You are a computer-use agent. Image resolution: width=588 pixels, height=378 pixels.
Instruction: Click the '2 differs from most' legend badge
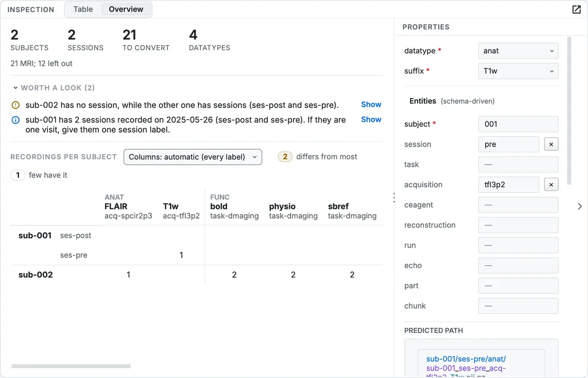click(x=285, y=156)
